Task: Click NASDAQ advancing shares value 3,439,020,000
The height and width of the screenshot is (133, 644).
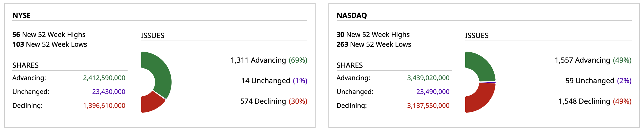Action: coord(428,78)
